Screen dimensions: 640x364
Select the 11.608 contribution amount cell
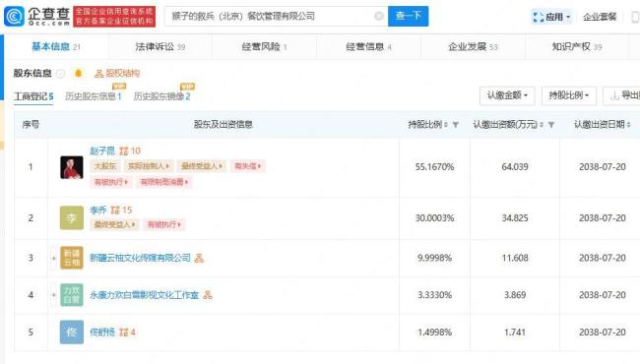click(x=515, y=258)
